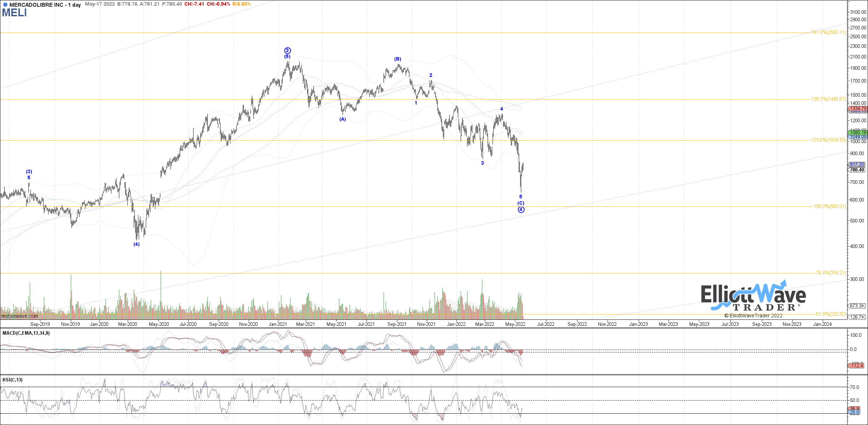This screenshot has height=425, width=868.
Task: Click the 70.0 RSI axis label
Action: 855,387
